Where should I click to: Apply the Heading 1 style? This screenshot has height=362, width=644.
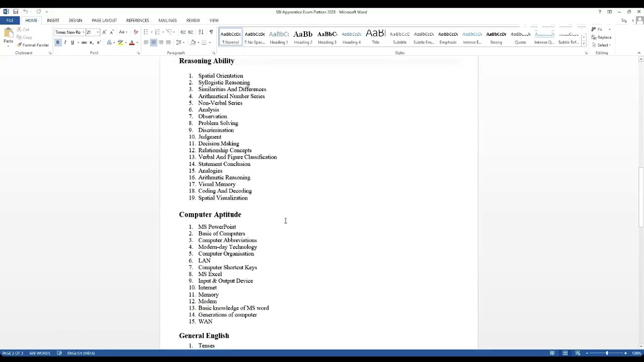tap(279, 37)
